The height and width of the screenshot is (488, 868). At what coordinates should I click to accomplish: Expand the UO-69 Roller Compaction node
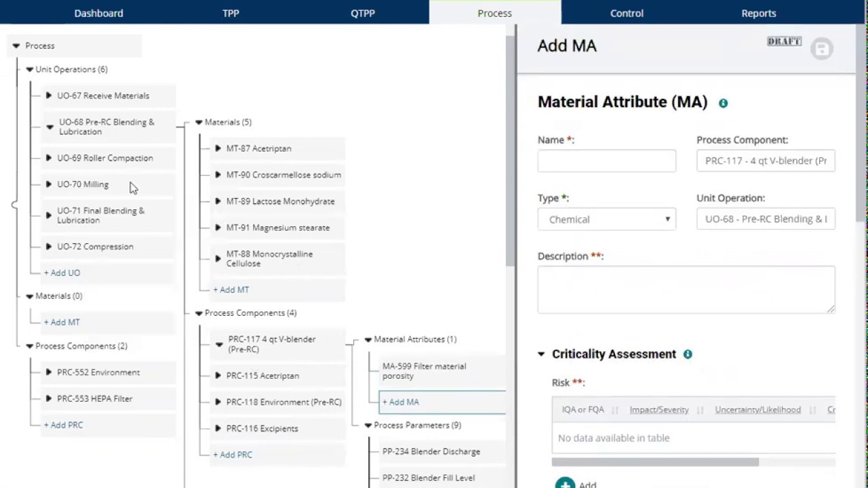click(49, 158)
